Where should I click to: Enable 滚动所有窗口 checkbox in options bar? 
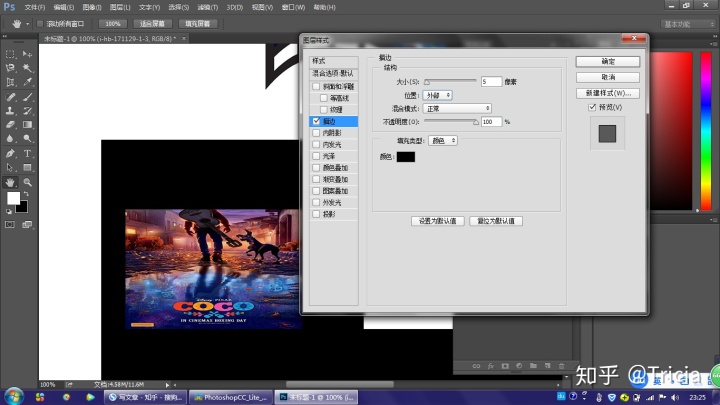coord(40,24)
